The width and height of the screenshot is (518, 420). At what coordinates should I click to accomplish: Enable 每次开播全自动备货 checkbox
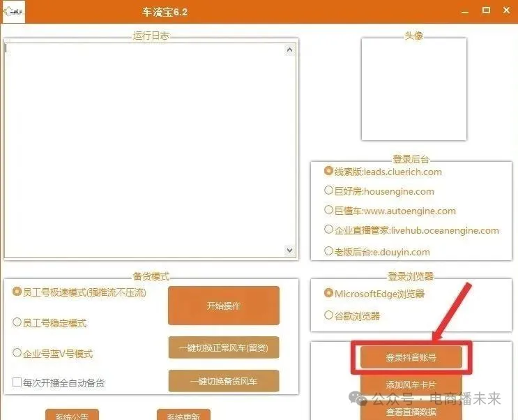[17, 382]
